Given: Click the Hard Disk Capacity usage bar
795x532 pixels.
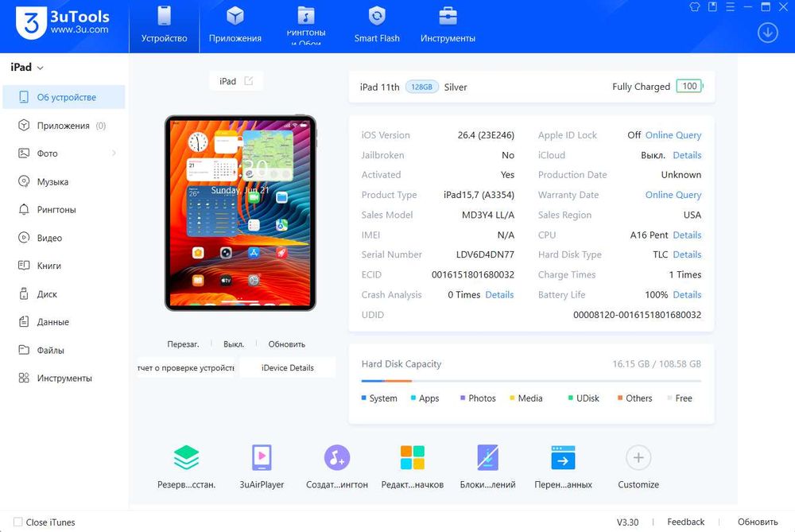Looking at the screenshot, I should click(531, 380).
